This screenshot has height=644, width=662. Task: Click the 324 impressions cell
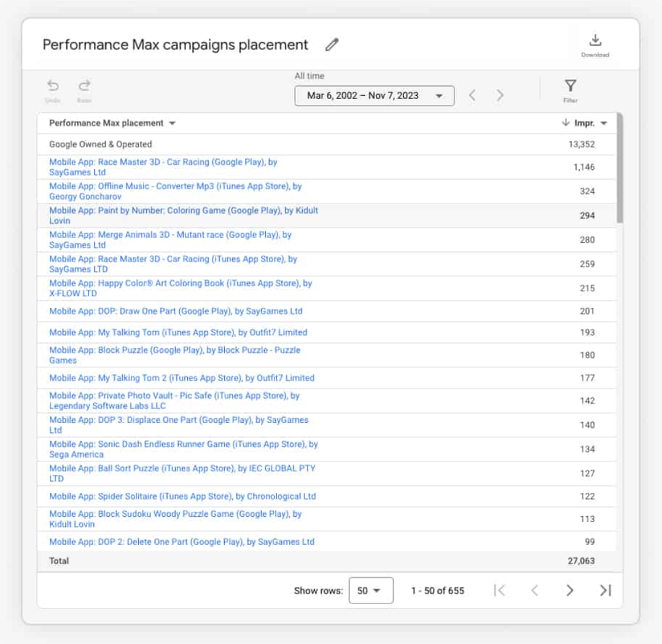point(587,191)
